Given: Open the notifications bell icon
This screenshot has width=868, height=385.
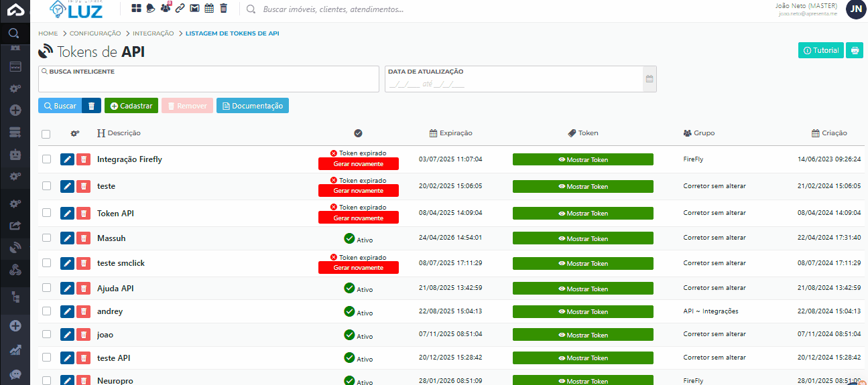Looking at the screenshot, I should [151, 8].
